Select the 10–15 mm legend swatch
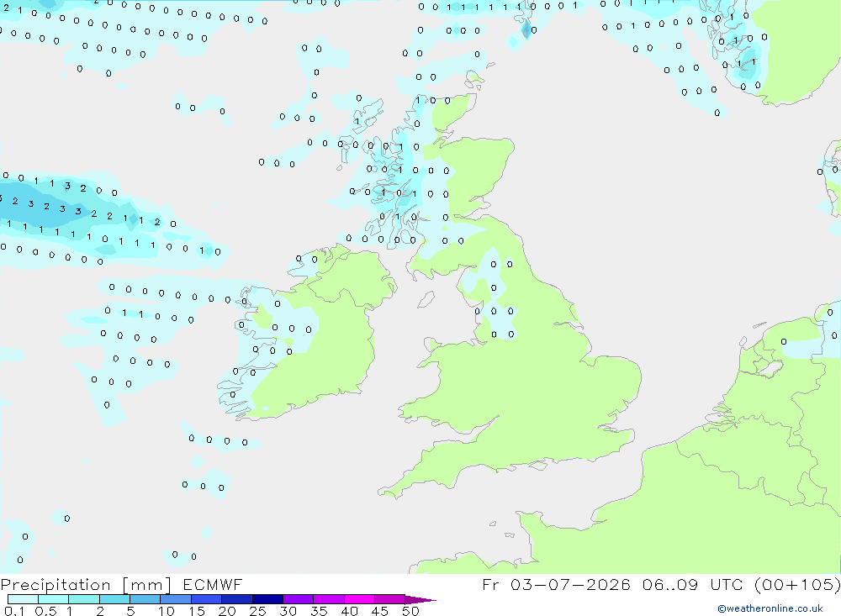841x616 pixels. pos(176,599)
